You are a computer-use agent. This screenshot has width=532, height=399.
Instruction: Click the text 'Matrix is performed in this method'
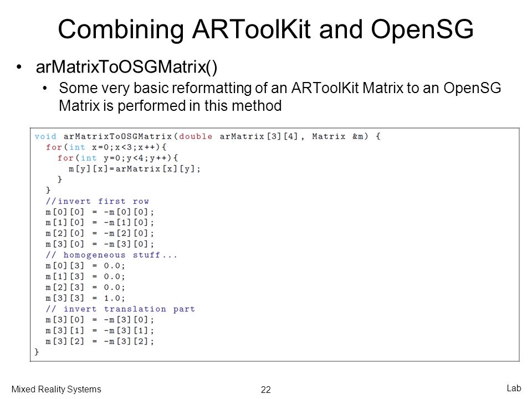(170, 106)
